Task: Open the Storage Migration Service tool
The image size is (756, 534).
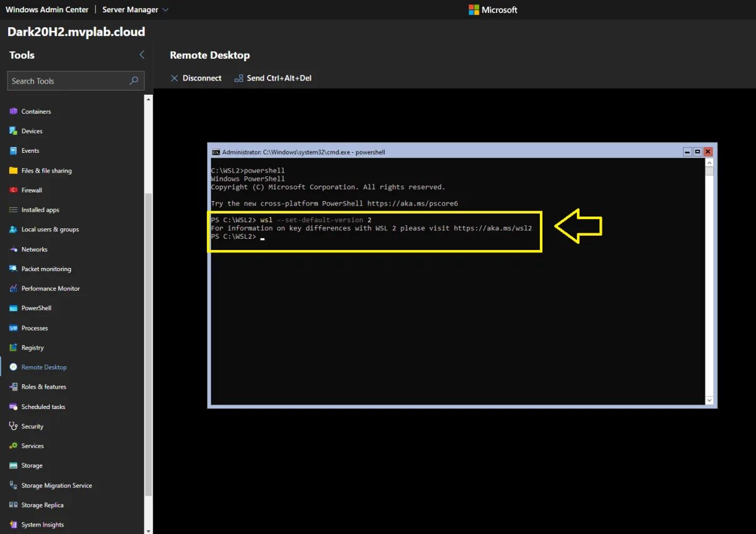Action: point(56,485)
